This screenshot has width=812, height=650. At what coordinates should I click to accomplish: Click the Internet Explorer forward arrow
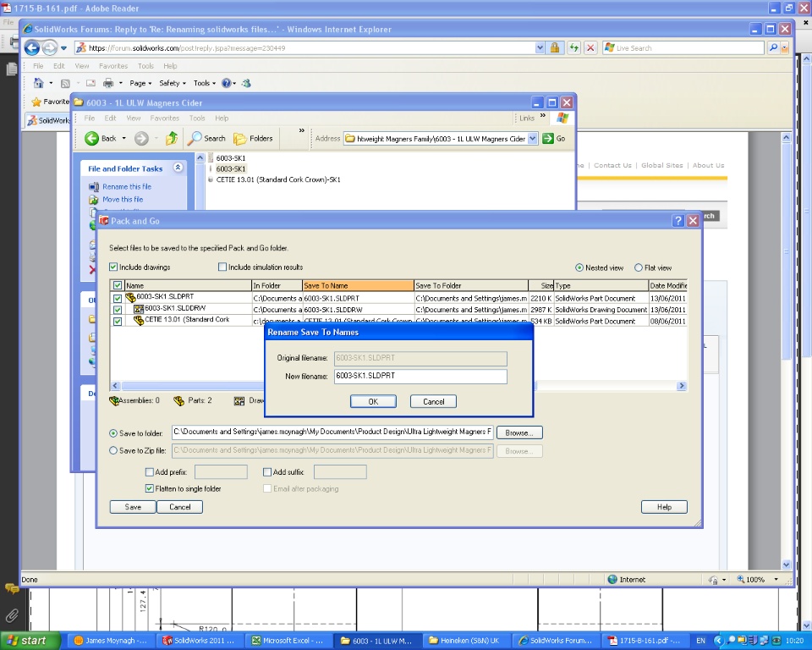[x=50, y=48]
